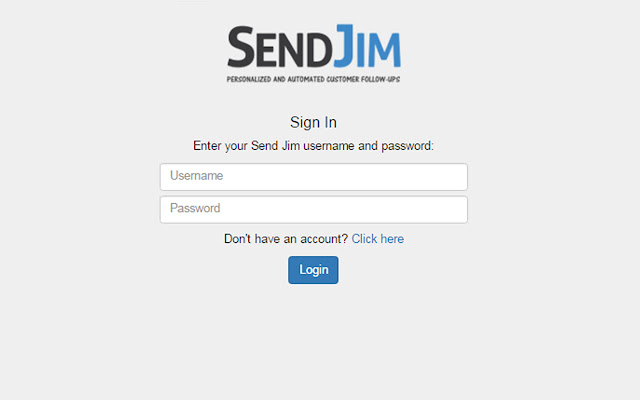The image size is (640, 400).
Task: Open the "Click here" signup link
Action: [x=378, y=239]
